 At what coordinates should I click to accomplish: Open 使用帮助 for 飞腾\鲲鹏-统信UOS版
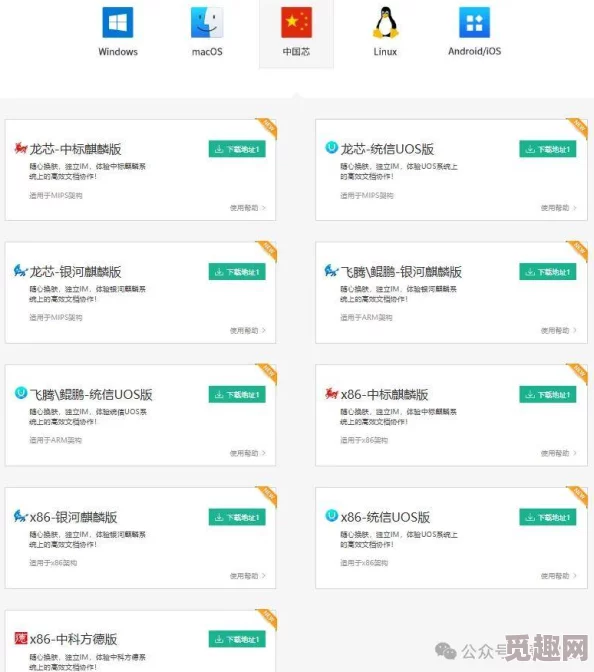click(248, 453)
